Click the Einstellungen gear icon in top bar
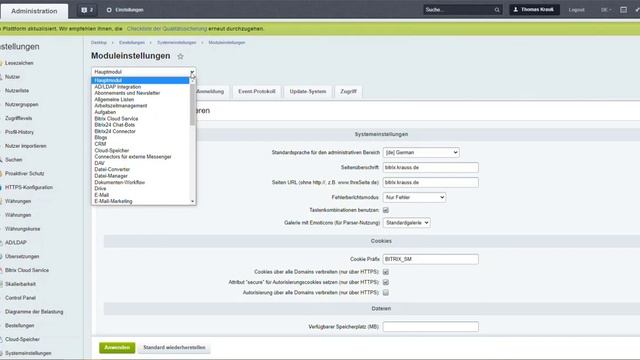640x360 pixels. click(109, 10)
